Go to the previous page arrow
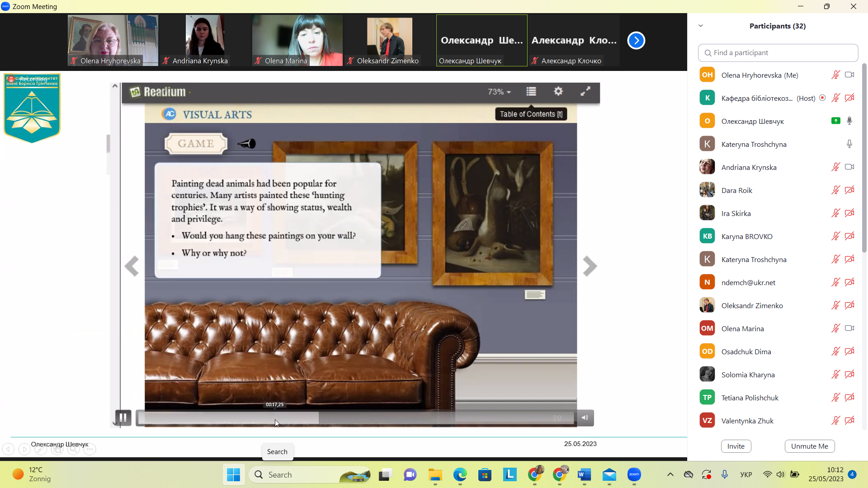This screenshot has width=868, height=488. [132, 266]
